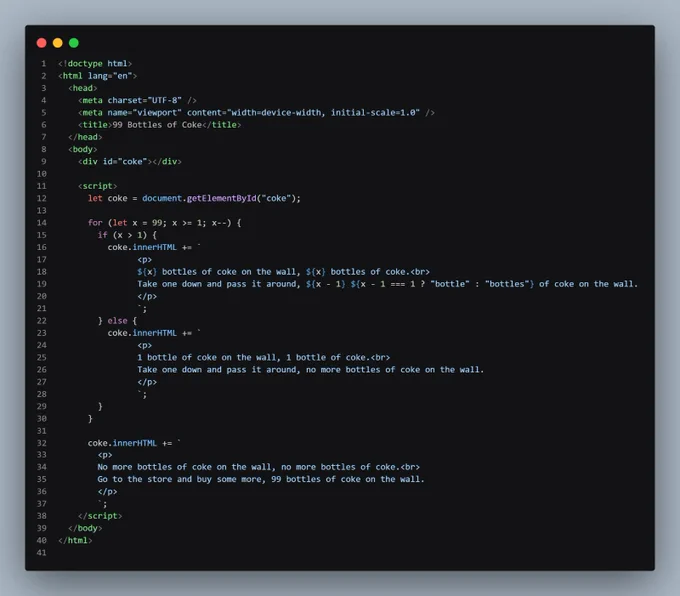Viewport: 680px width, 596px height.
Task: Click the closing '</head>' tag
Action: coord(85,137)
